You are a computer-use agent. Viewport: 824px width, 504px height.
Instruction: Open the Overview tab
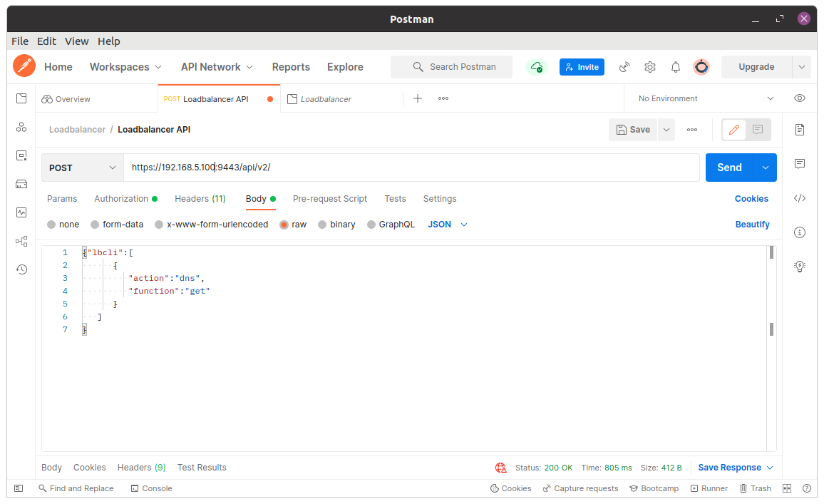[66, 99]
